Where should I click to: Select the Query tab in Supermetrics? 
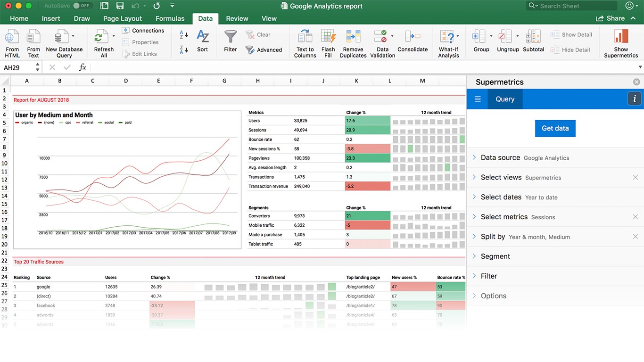pyautogui.click(x=505, y=99)
